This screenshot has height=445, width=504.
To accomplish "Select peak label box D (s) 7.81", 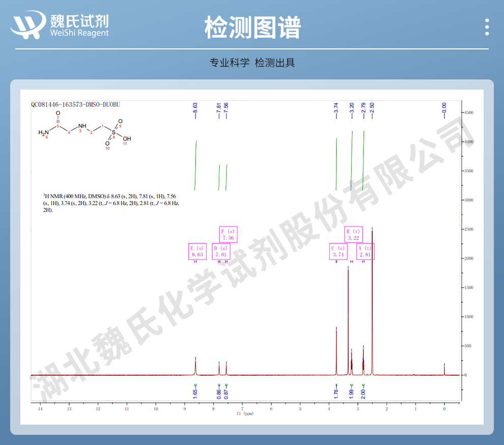I will click(x=221, y=252).
